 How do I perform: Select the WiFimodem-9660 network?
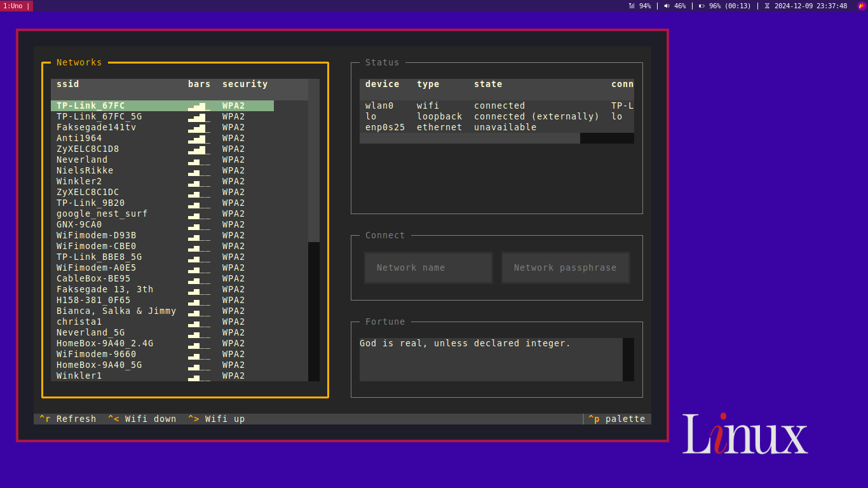coord(162,354)
